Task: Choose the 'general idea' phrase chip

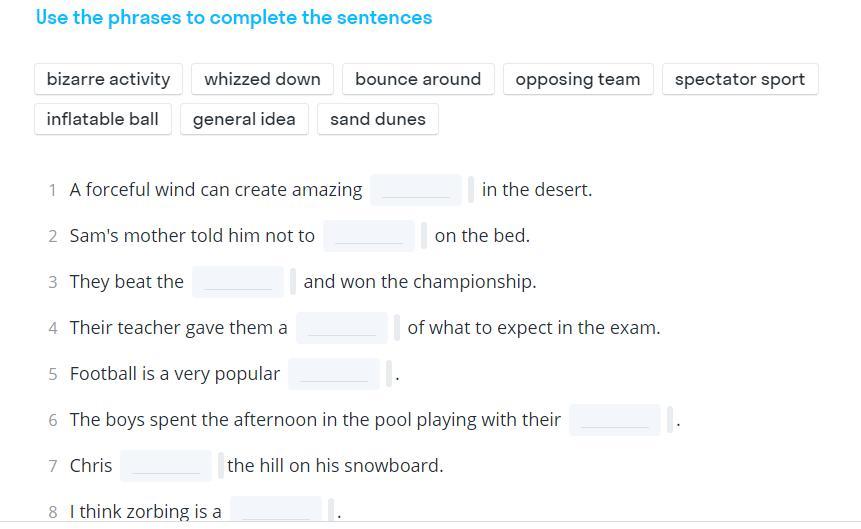Action: pyautogui.click(x=244, y=119)
